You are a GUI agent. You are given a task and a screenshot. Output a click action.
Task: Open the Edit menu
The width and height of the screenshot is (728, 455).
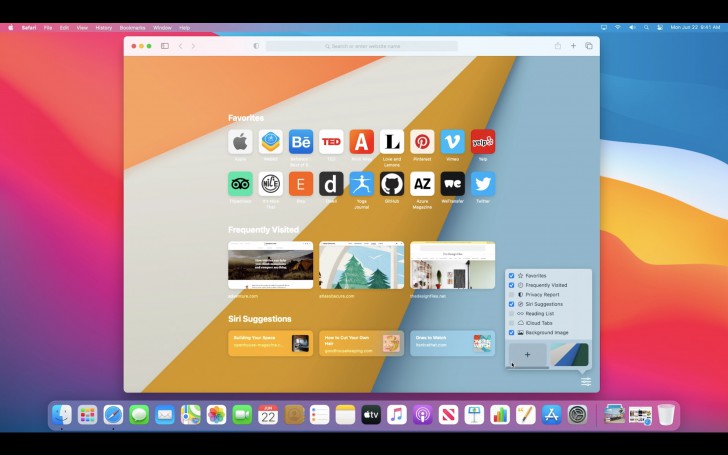pos(64,28)
